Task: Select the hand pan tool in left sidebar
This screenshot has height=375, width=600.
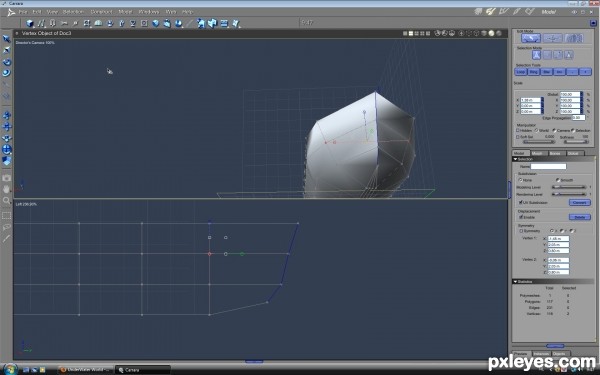Action: pyautogui.click(x=6, y=189)
